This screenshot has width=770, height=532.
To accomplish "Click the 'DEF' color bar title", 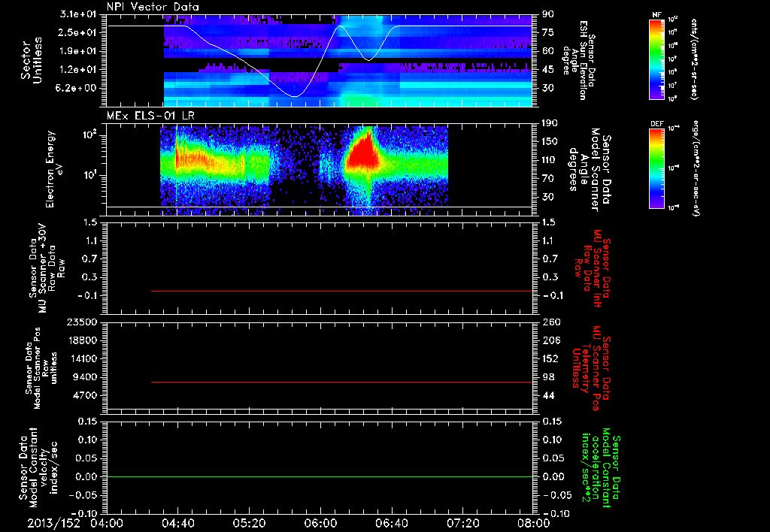I will click(x=656, y=124).
